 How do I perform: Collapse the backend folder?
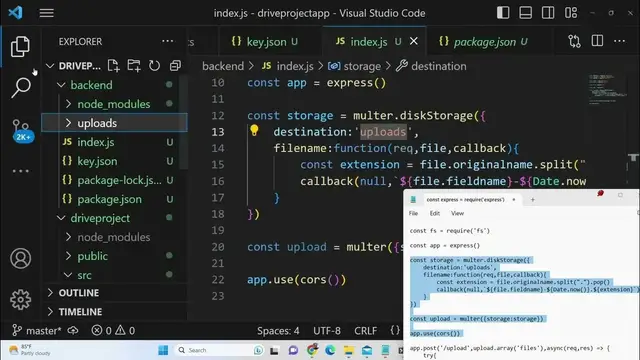pos(61,85)
